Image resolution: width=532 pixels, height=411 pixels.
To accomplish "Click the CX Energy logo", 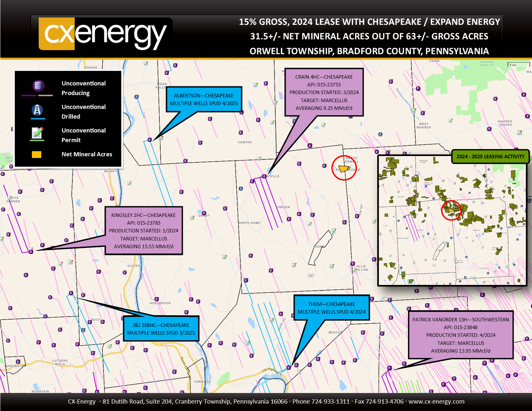I will (x=105, y=34).
